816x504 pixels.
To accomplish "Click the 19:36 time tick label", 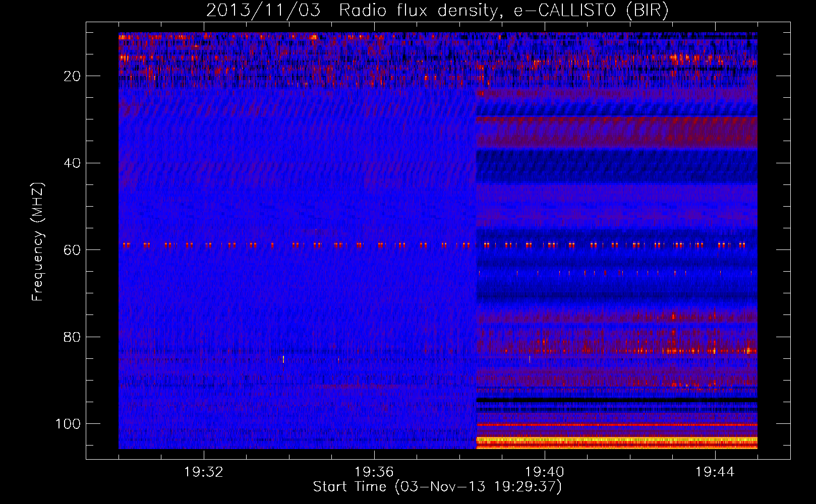I will click(374, 472).
